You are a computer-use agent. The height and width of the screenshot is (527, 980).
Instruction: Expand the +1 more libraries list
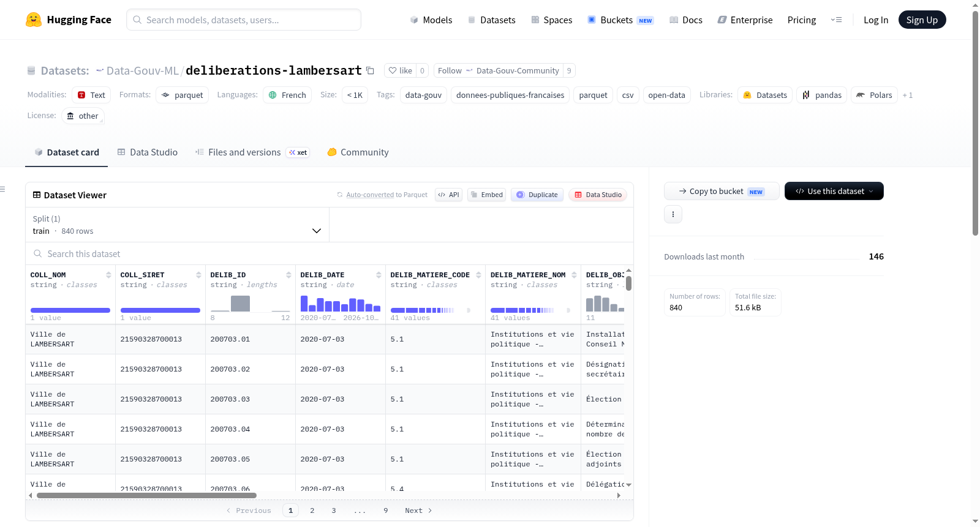pyautogui.click(x=908, y=95)
